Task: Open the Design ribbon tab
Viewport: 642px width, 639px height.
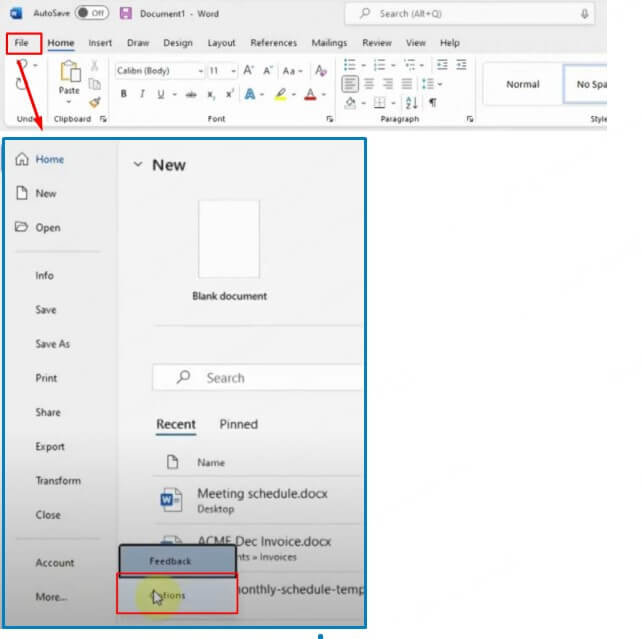Action: (x=178, y=43)
